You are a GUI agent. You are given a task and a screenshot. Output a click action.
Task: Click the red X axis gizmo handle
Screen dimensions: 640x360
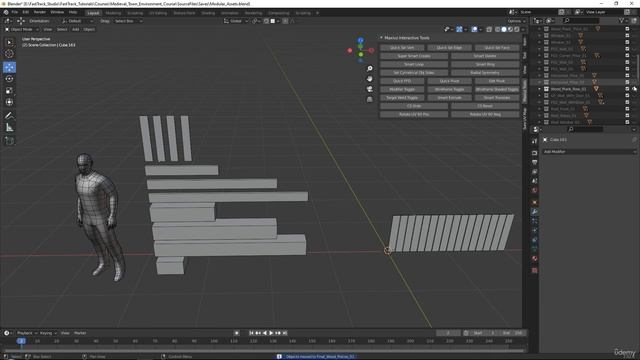point(371,51)
